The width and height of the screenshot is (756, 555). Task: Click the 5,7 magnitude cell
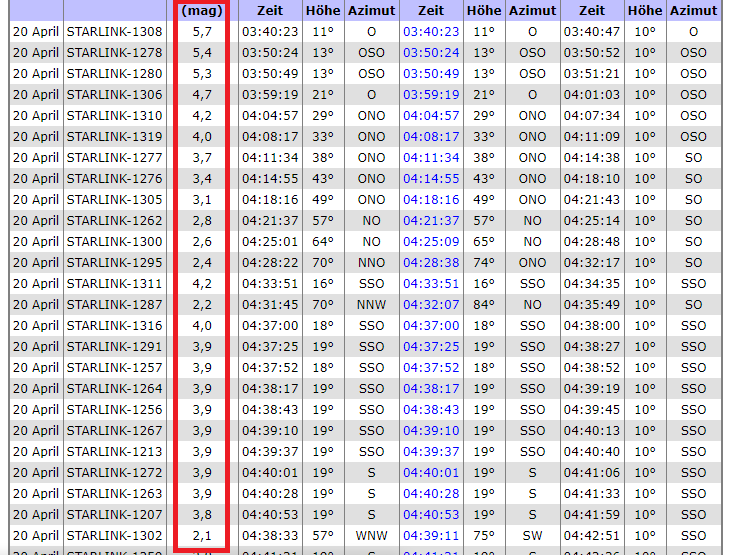202,31
